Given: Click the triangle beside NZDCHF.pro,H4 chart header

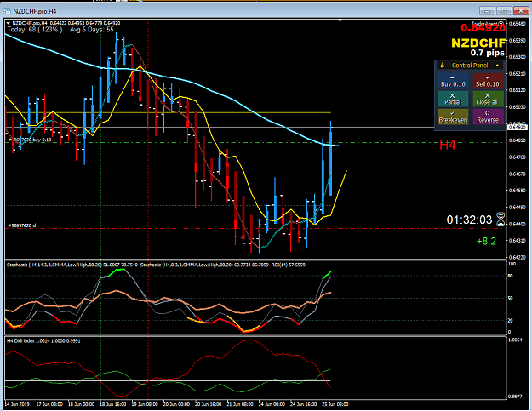Looking at the screenshot, I should tap(9, 23).
